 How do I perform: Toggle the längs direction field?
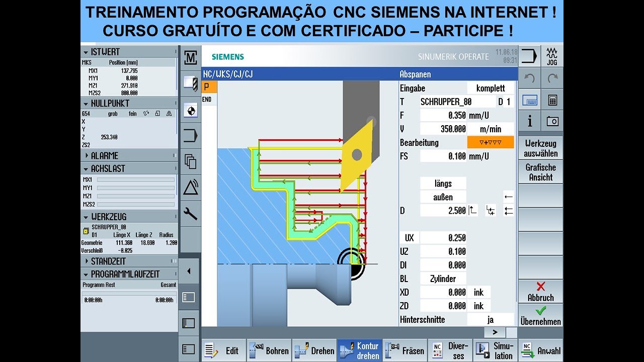tap(443, 184)
